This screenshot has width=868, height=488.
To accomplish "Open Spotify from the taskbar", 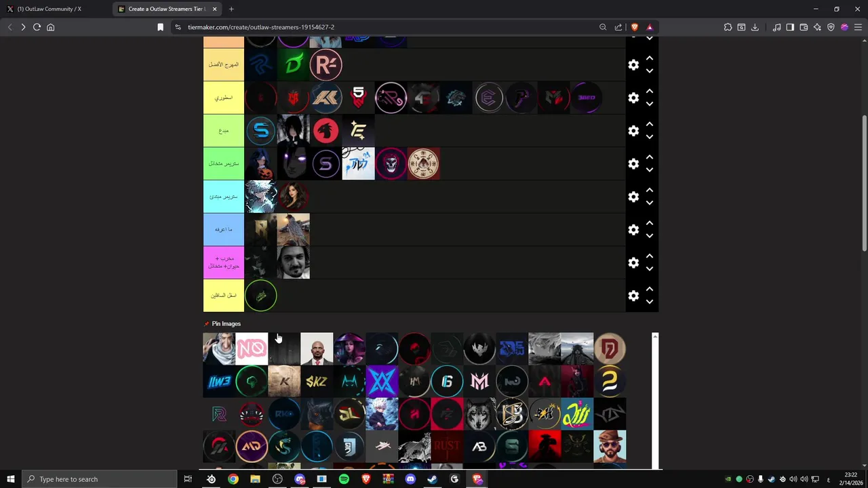I will coord(344,479).
